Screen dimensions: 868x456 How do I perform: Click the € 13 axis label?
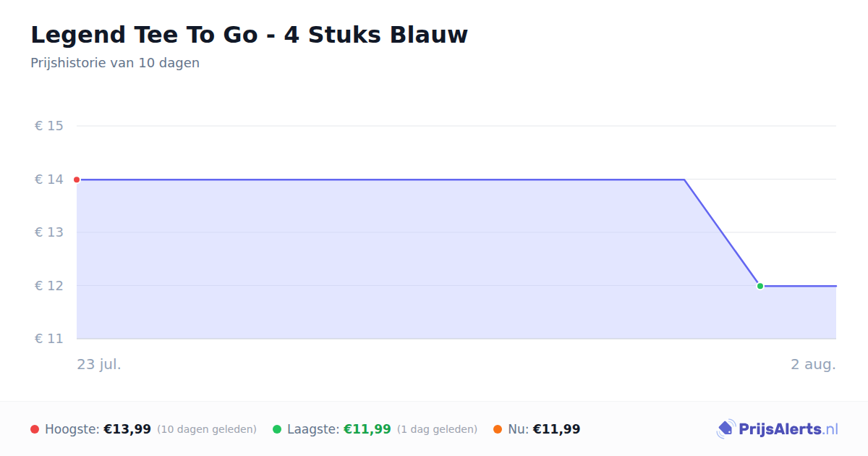(x=49, y=232)
